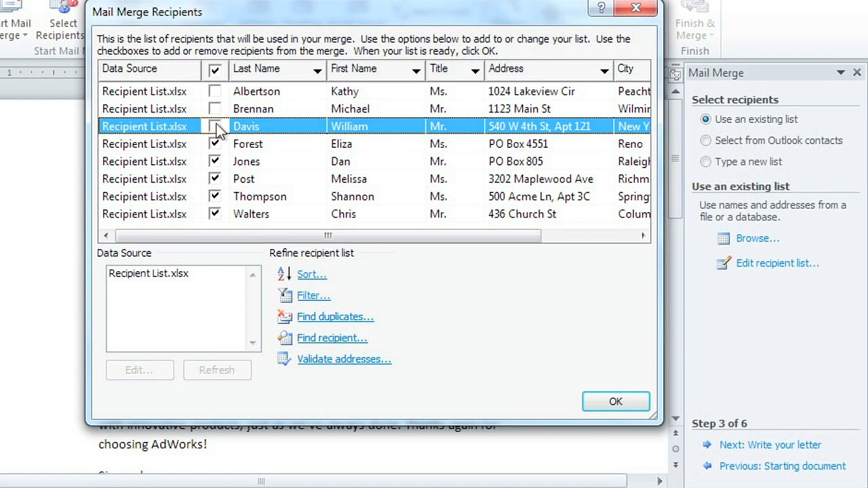Go to Next: Write your letter
The width and height of the screenshot is (868, 488).
click(770, 445)
